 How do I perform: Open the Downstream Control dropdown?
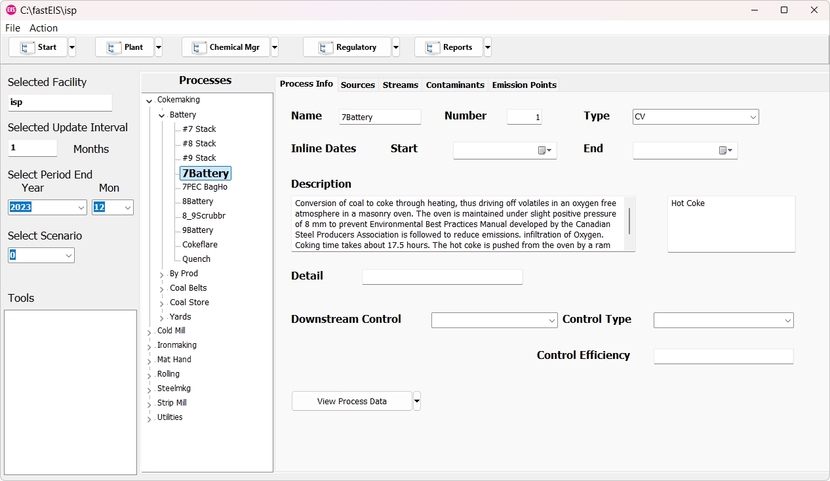coord(551,320)
